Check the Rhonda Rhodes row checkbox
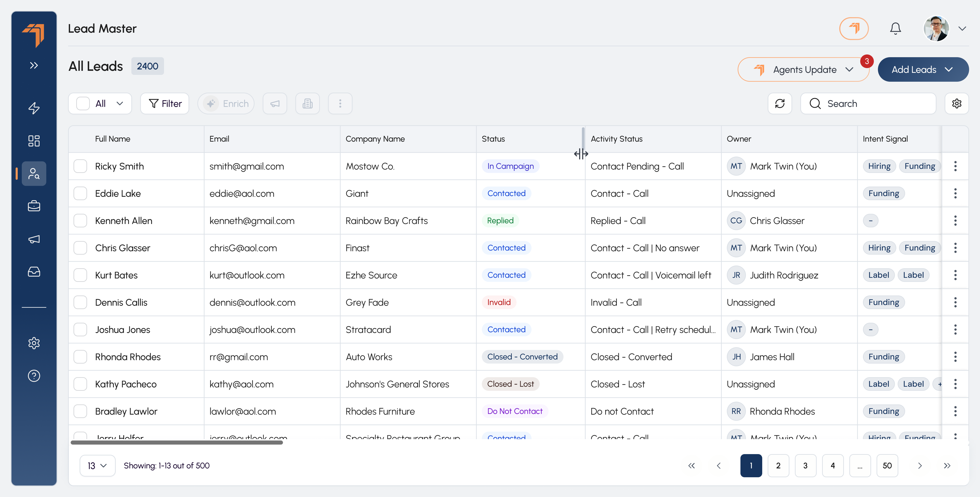The image size is (980, 497). tap(80, 357)
